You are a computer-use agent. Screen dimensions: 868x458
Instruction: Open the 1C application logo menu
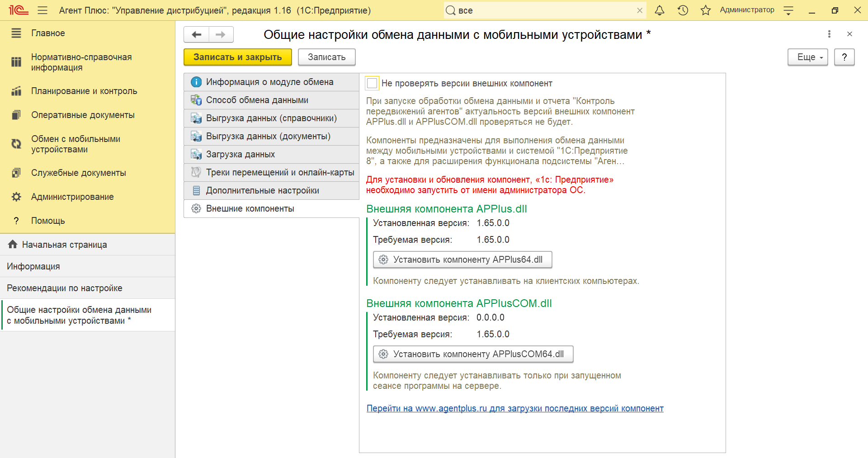[18, 10]
